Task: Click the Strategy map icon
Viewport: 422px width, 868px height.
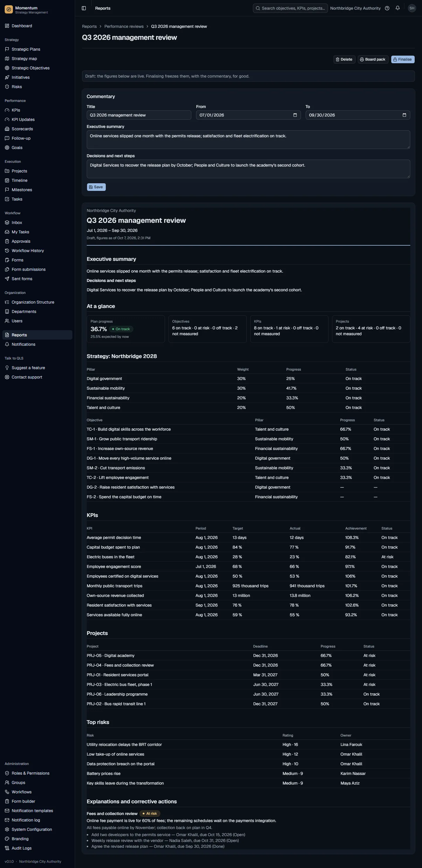Action: 7,59
